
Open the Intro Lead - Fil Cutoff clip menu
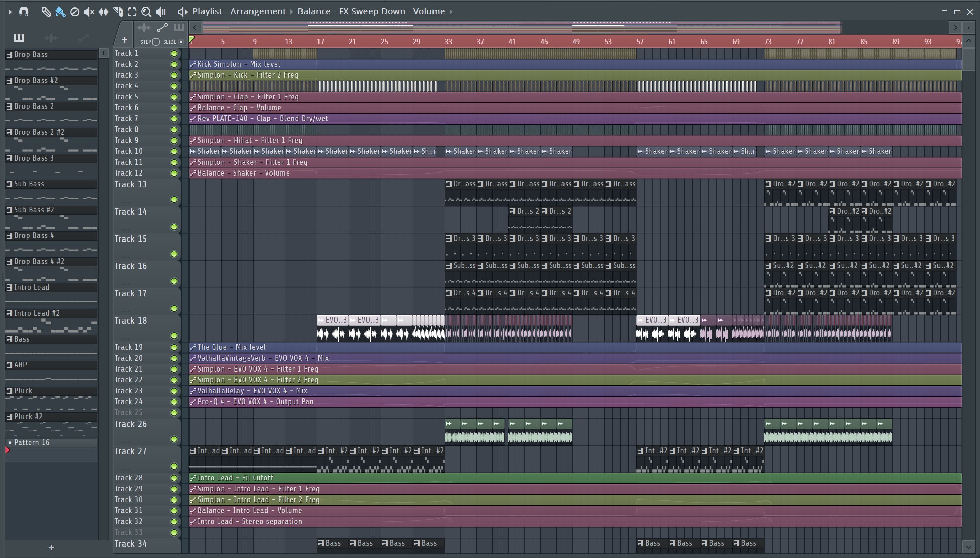193,478
